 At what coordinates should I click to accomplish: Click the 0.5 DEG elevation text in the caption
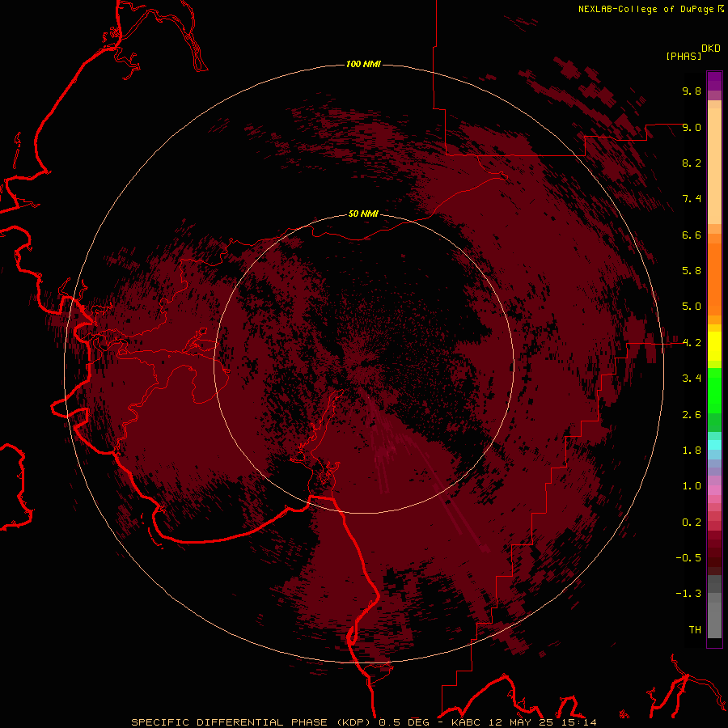tap(404, 722)
